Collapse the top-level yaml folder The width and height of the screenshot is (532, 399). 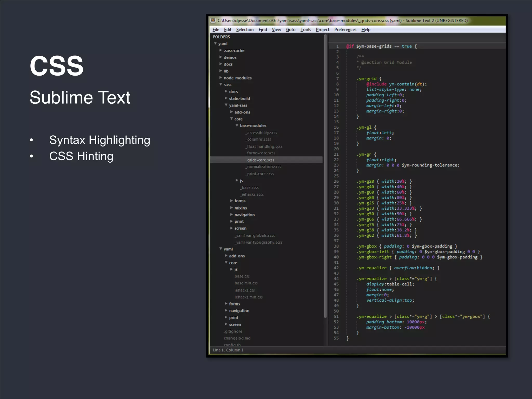[x=215, y=43]
